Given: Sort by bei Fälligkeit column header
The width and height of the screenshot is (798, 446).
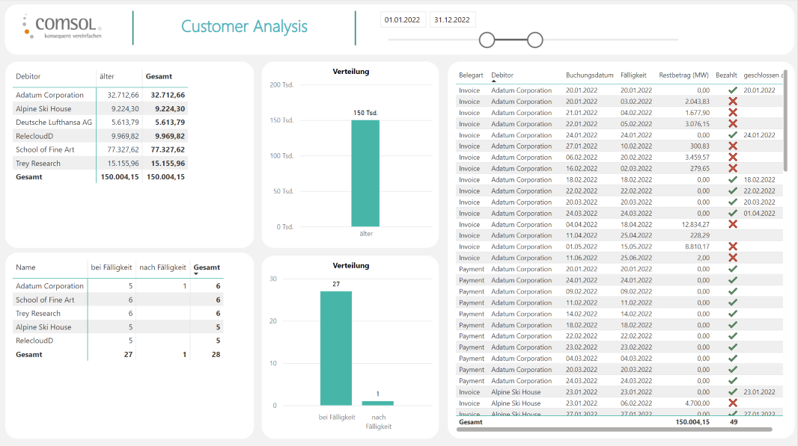Looking at the screenshot, I should point(111,267).
